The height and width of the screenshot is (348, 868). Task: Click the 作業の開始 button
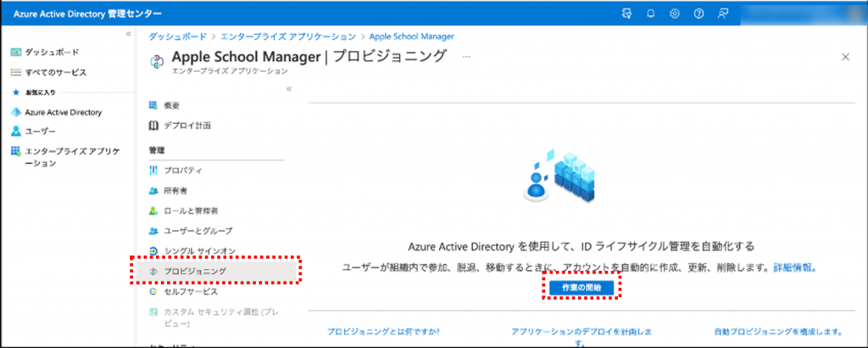(581, 288)
